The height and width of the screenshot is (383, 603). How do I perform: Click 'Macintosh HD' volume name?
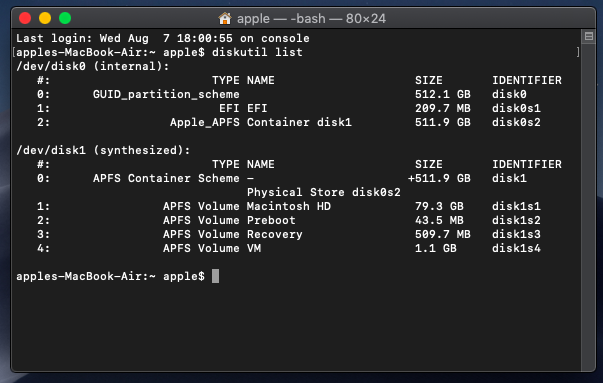coord(288,206)
